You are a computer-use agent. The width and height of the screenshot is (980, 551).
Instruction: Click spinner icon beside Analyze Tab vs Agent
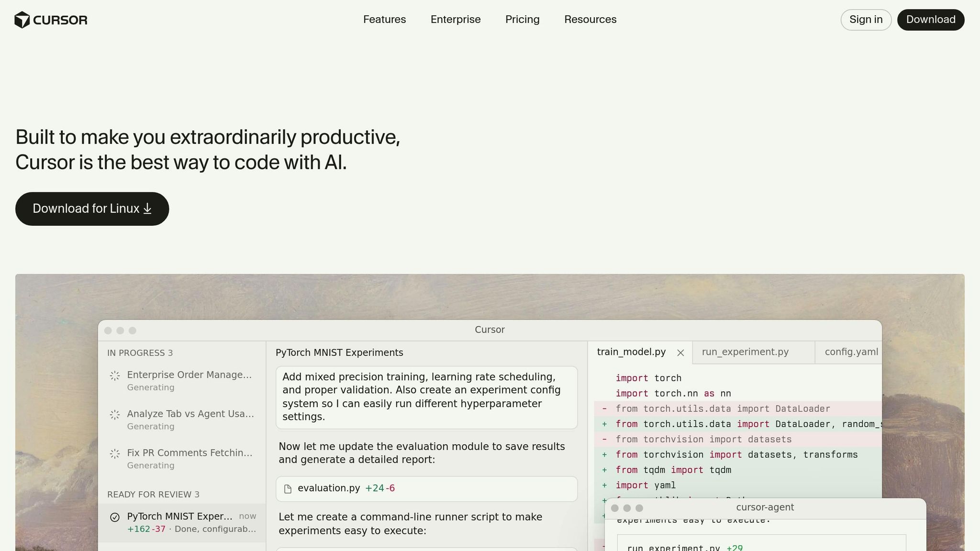(115, 415)
